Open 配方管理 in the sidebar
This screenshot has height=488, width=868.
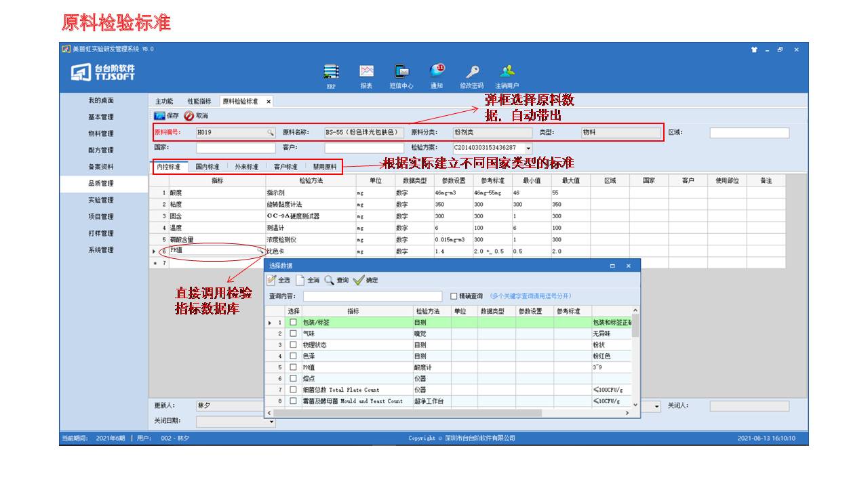[101, 150]
